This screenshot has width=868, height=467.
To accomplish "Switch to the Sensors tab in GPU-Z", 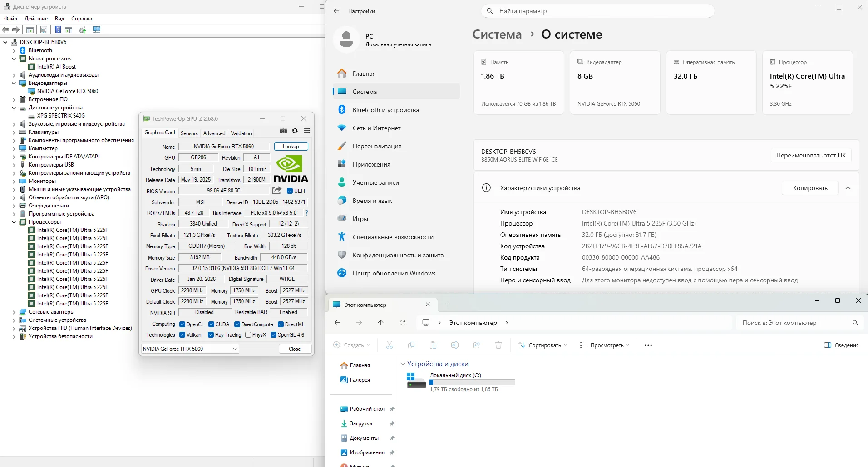I will click(189, 133).
